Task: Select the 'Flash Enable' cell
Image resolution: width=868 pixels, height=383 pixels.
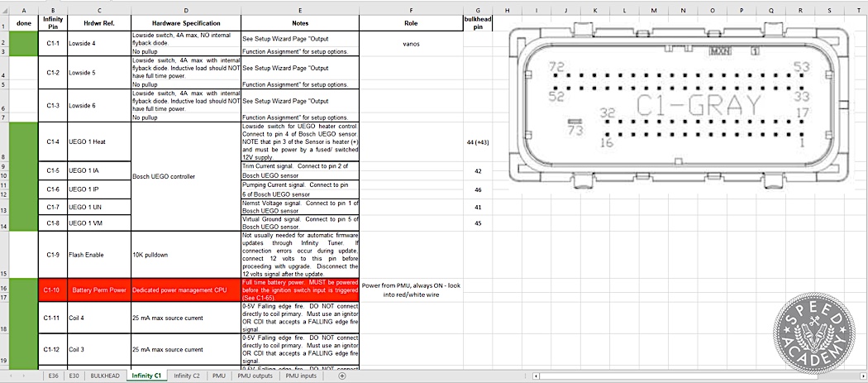Action: (x=99, y=255)
